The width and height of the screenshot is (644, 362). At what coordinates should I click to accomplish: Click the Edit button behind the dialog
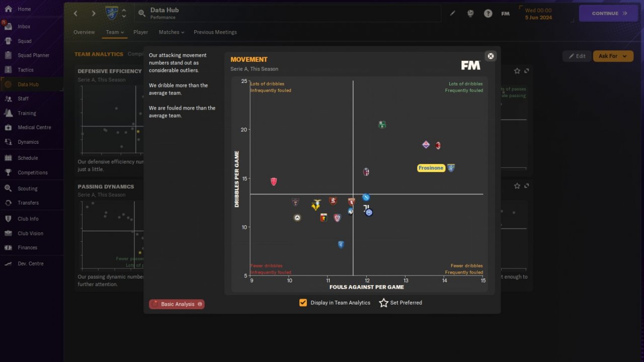click(x=577, y=56)
